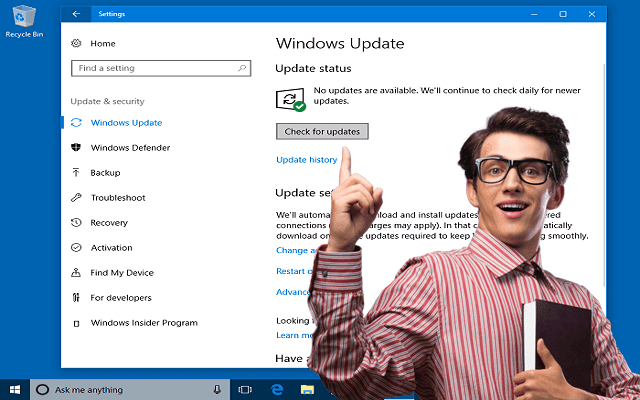Click the Backup upload arrow icon
This screenshot has height=400, width=640.
pyautogui.click(x=76, y=173)
